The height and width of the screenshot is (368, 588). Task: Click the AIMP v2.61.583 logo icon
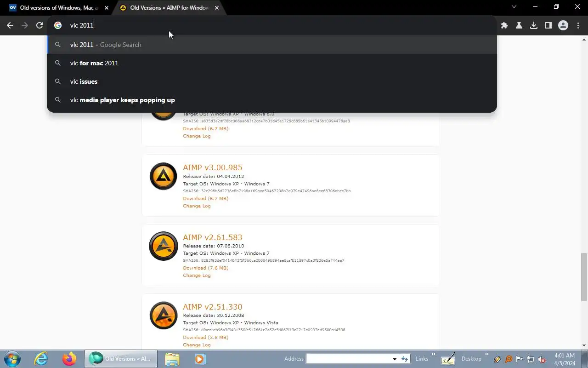click(164, 246)
